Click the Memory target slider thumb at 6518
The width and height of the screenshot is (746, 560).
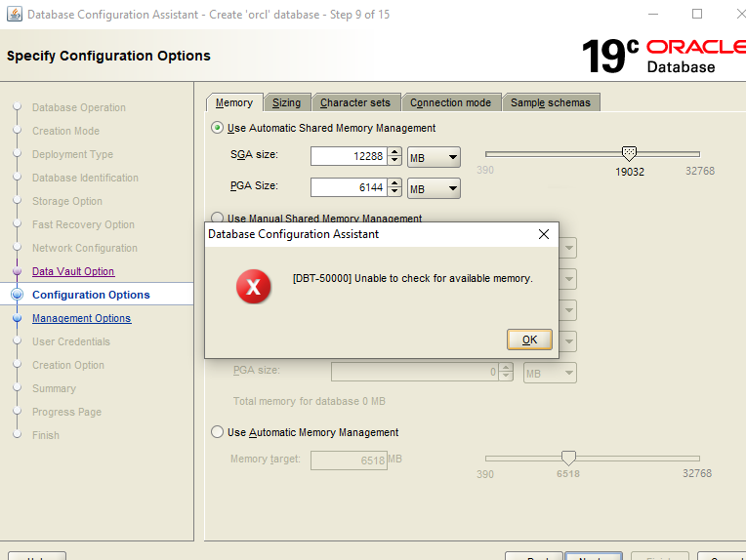568,458
